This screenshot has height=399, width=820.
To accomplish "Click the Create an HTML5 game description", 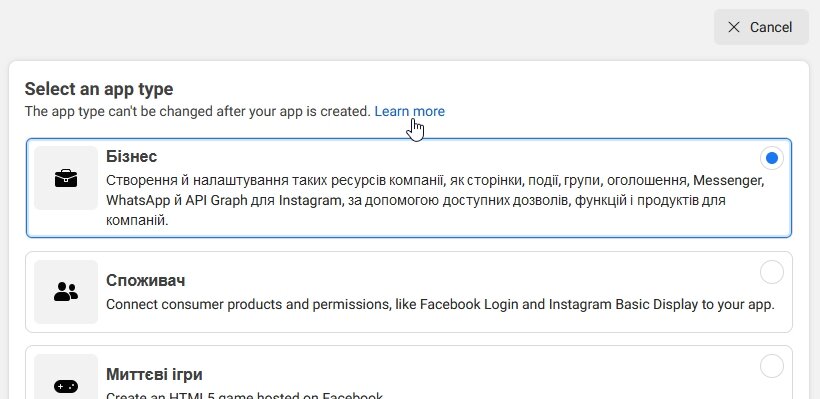I will coord(245,396).
